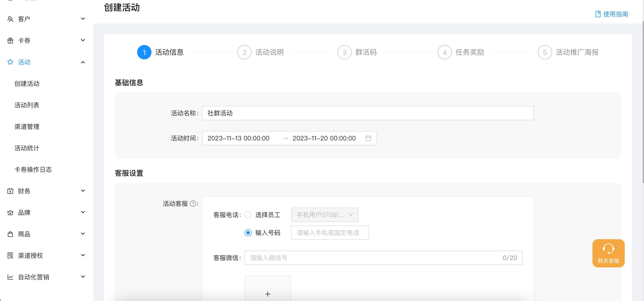Click the 任务奖励 step label
Image resolution: width=644 pixels, height=301 pixels.
point(469,52)
